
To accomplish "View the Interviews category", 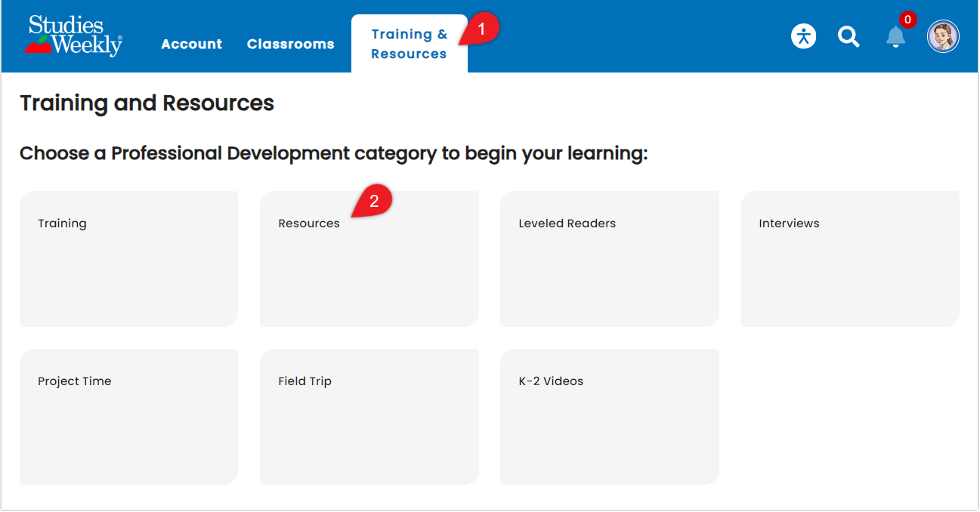I will (x=850, y=258).
